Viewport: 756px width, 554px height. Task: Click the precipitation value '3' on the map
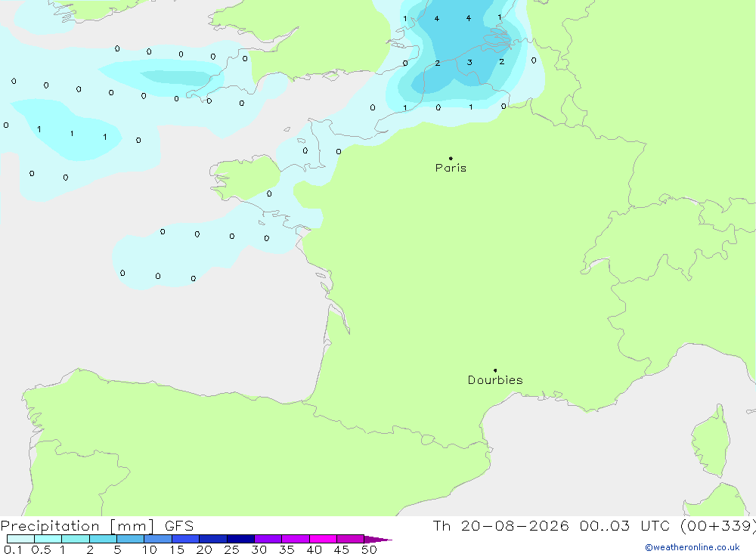click(x=469, y=62)
